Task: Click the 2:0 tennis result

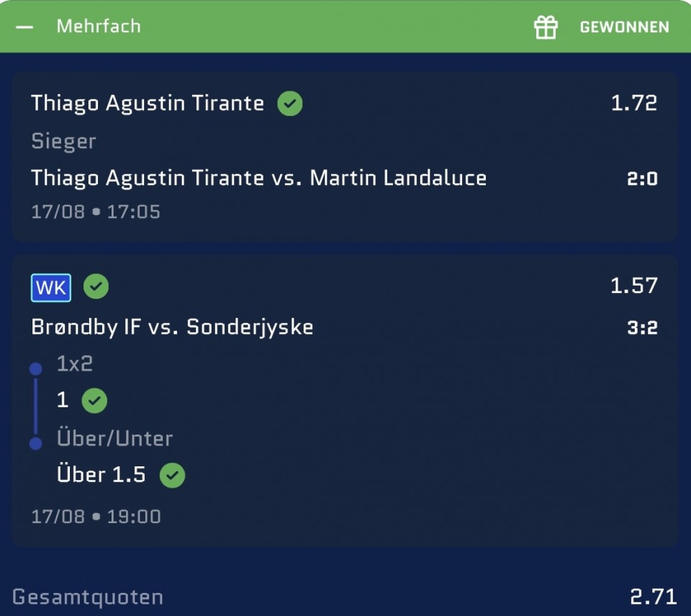Action: click(x=642, y=179)
